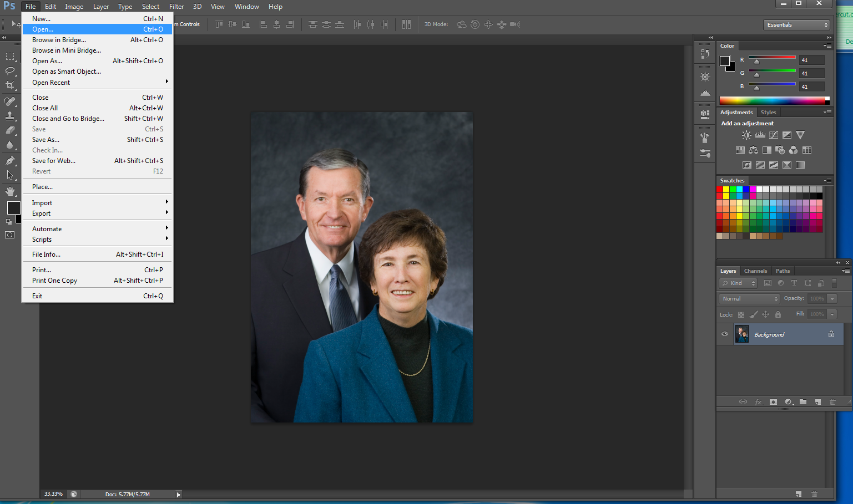The height and width of the screenshot is (504, 853).
Task: Open the Opacity slider dropdown arrow
Action: tap(832, 299)
